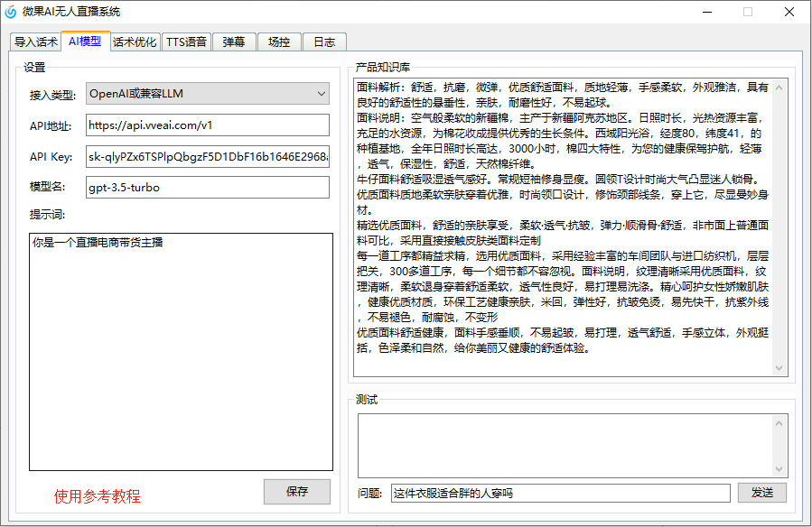The height and width of the screenshot is (527, 812).
Task: Click the 测试 output box
Action: click(573, 443)
